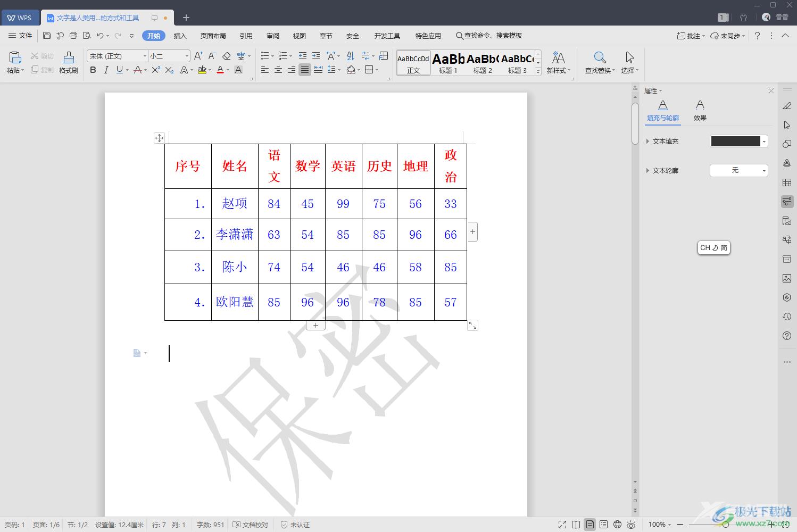
Task: Expand the styles gallery more arrow
Action: pos(538,71)
